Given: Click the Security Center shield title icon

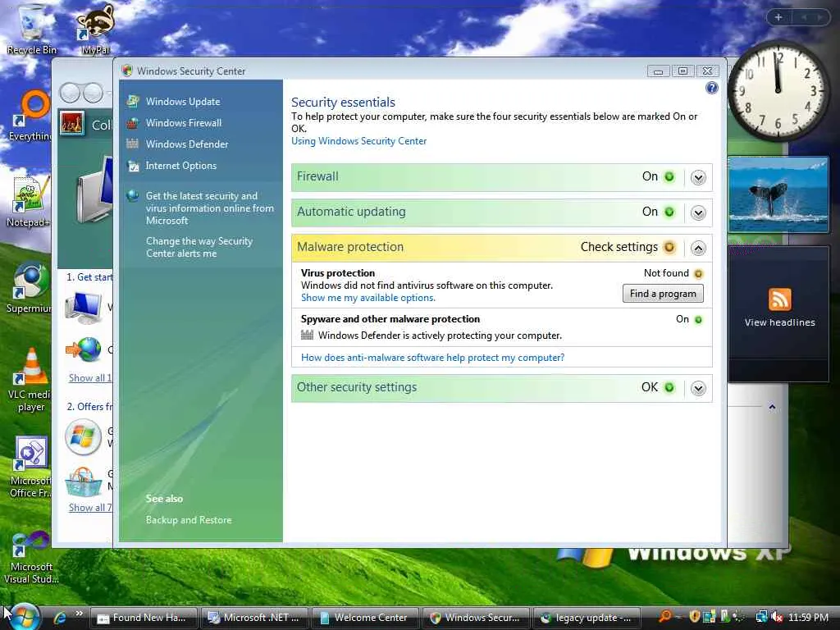Looking at the screenshot, I should 127,71.
